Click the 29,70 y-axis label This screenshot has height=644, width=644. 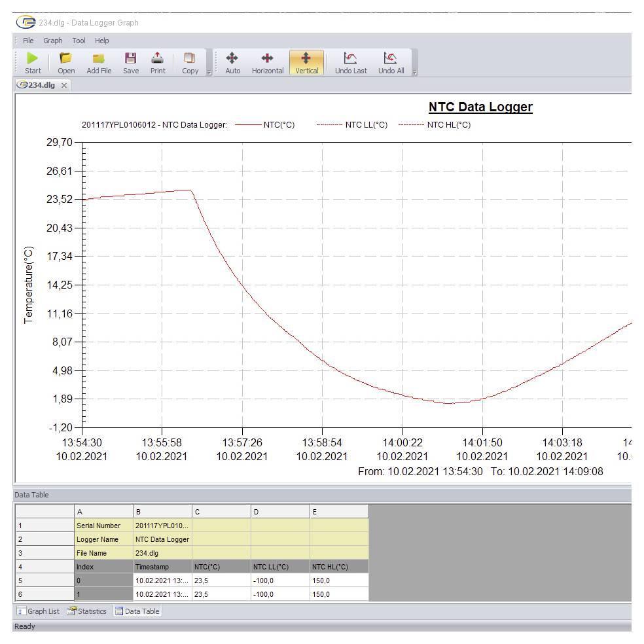[59, 143]
